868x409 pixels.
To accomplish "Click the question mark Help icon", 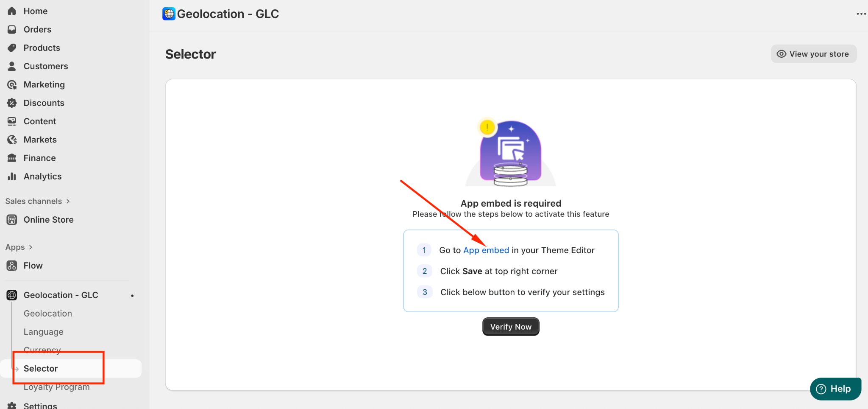I will (x=821, y=389).
